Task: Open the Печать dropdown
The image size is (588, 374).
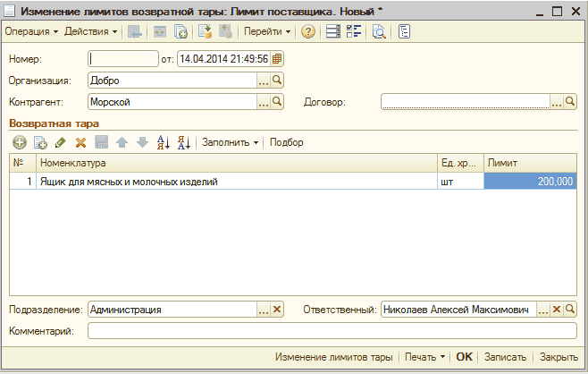Action: 424,357
